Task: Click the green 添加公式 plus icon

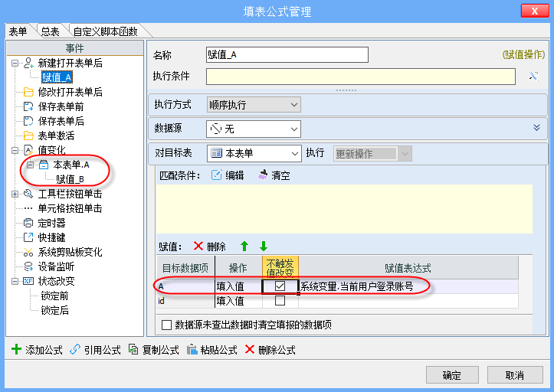Action: tap(16, 349)
